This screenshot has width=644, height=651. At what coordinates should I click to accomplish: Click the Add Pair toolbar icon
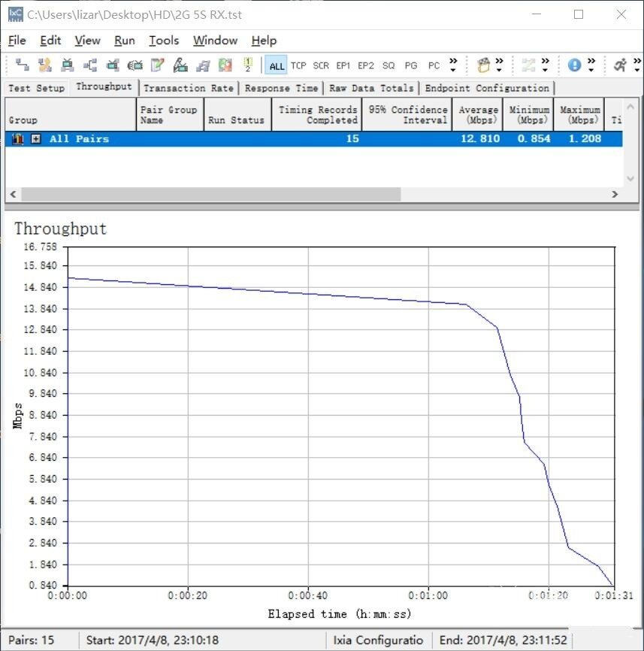23,65
